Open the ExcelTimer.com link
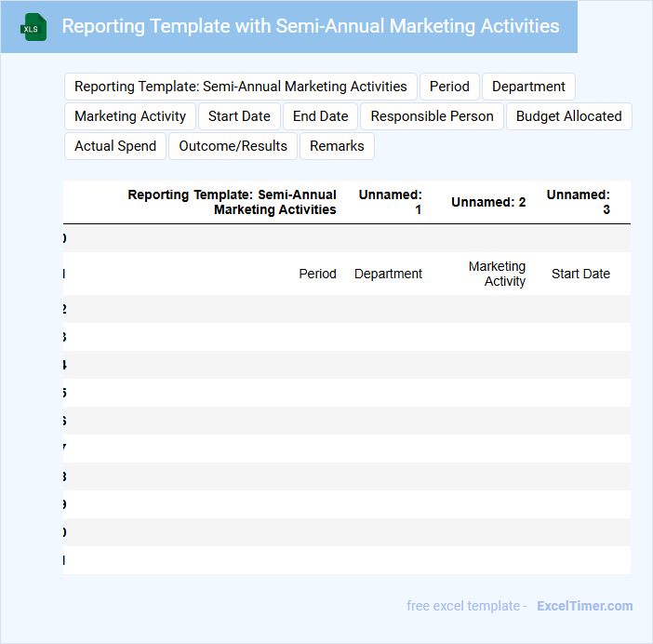Viewport: 653px width, 644px height. 584,606
